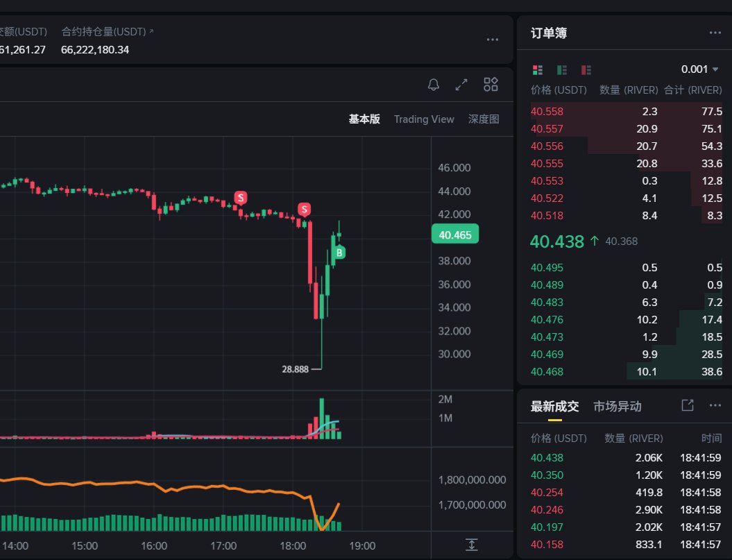The width and height of the screenshot is (732, 560).
Task: Click the B buy marker on the chart
Action: click(x=339, y=253)
